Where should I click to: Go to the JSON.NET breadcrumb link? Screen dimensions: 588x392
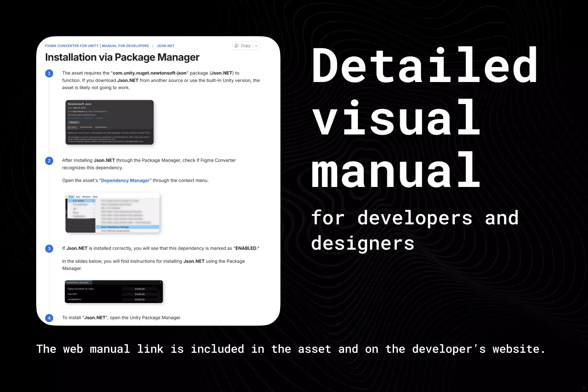(165, 46)
